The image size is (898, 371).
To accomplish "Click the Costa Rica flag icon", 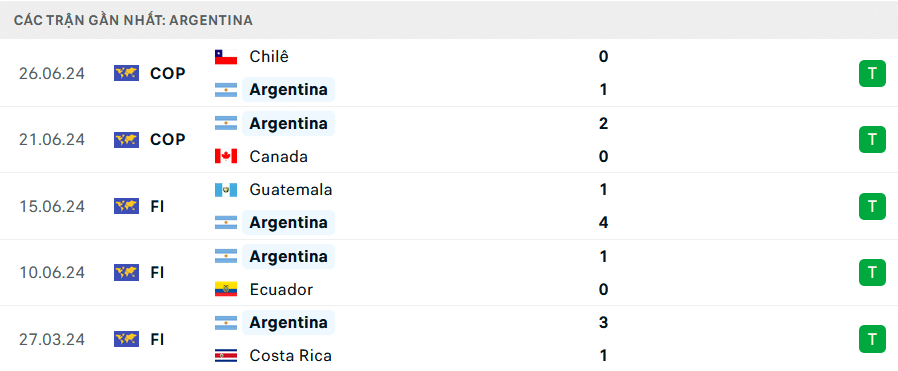I will pyautogui.click(x=226, y=356).
